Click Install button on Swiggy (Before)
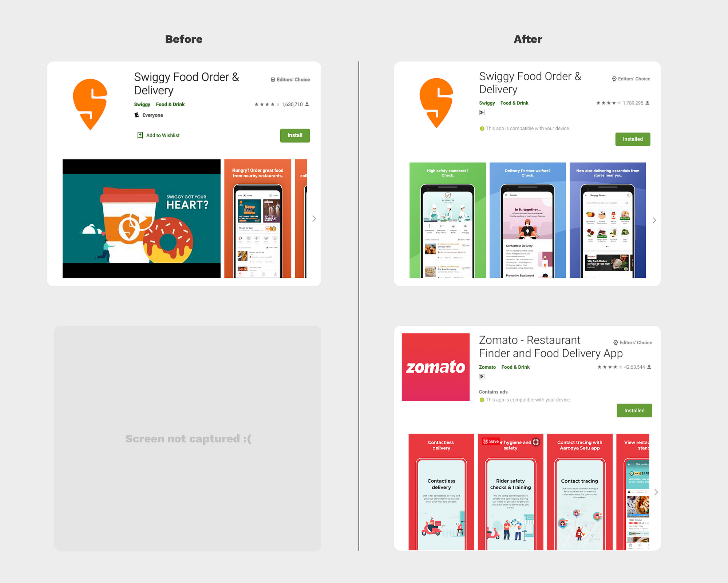 (295, 135)
